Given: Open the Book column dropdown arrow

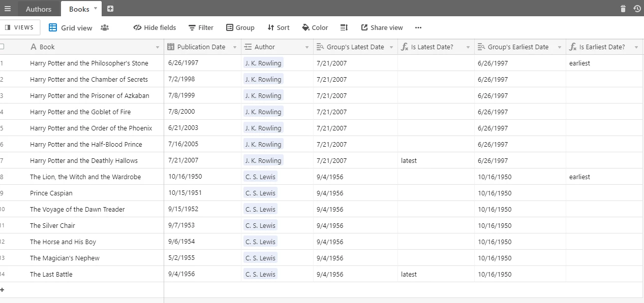Looking at the screenshot, I should pyautogui.click(x=158, y=47).
